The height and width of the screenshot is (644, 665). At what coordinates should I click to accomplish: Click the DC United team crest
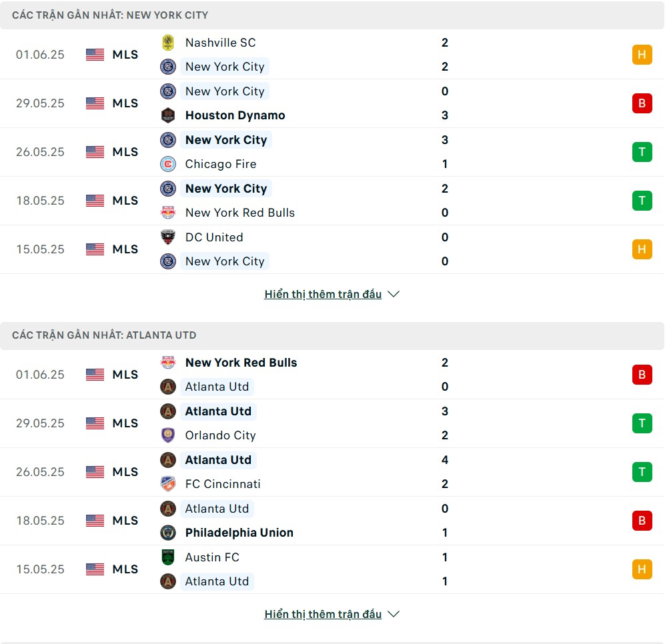168,237
